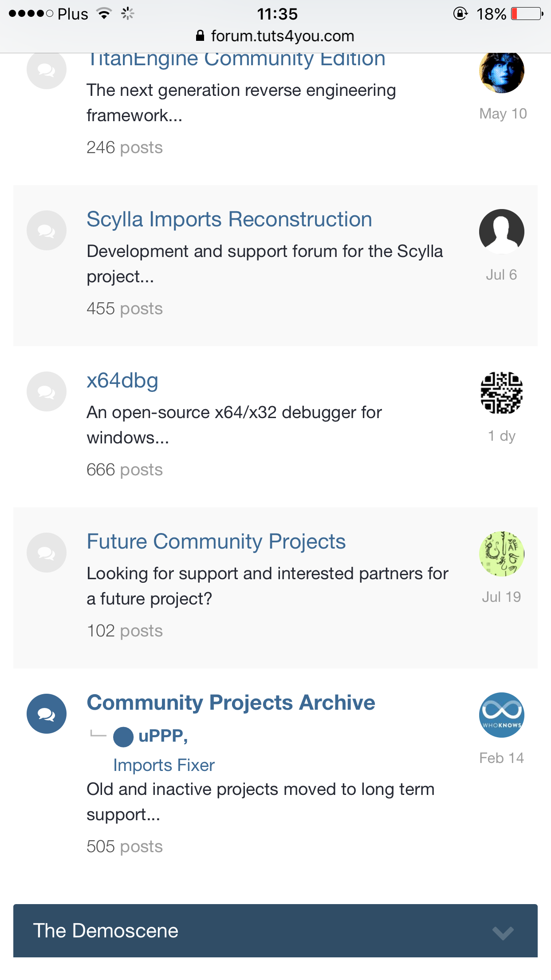Open the default avatar beside Scylla forum
Screen dimensions: 551x980
tap(501, 231)
